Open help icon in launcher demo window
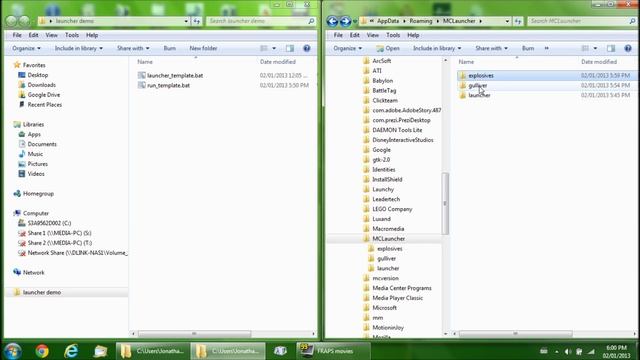The height and width of the screenshot is (360, 640). tap(307, 48)
